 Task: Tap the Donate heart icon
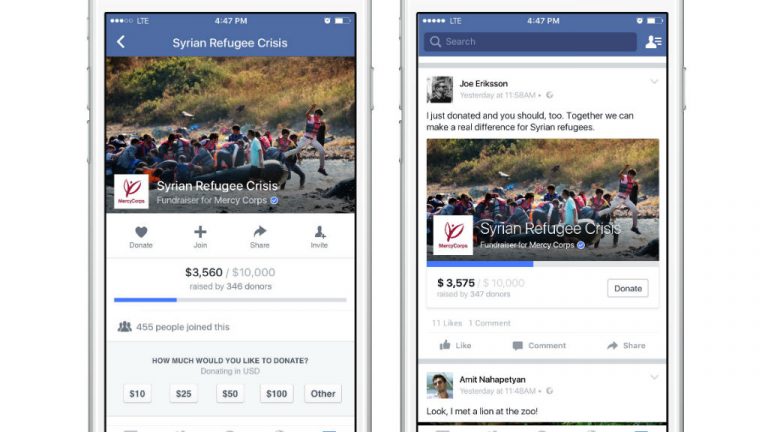pos(141,232)
